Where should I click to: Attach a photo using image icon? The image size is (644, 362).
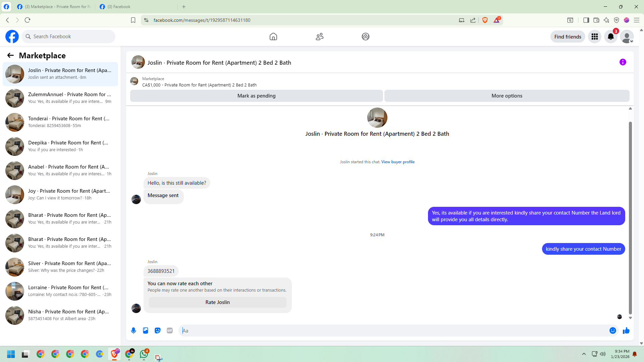(146, 330)
